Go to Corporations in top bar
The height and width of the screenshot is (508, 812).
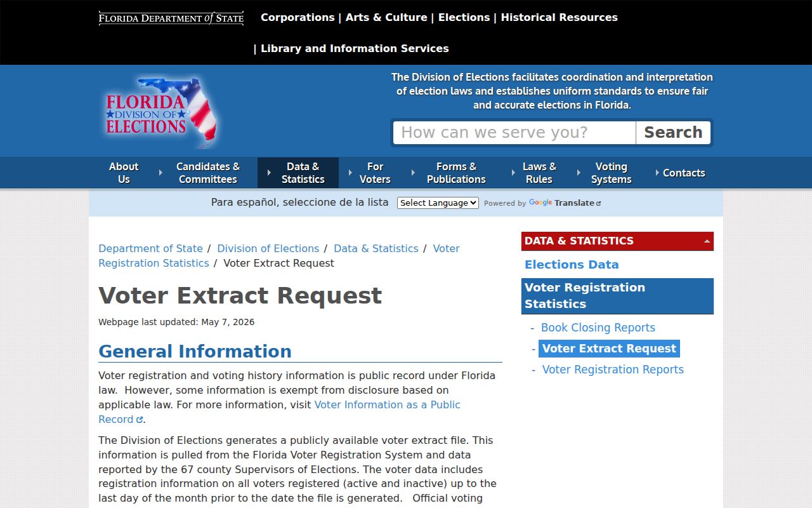coord(298,18)
